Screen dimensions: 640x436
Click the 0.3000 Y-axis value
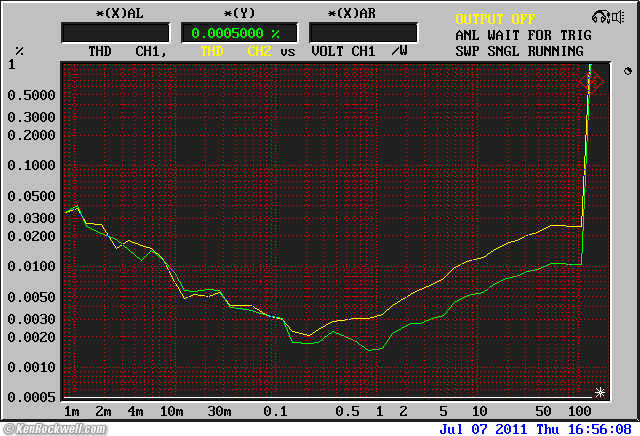pyautogui.click(x=31, y=117)
